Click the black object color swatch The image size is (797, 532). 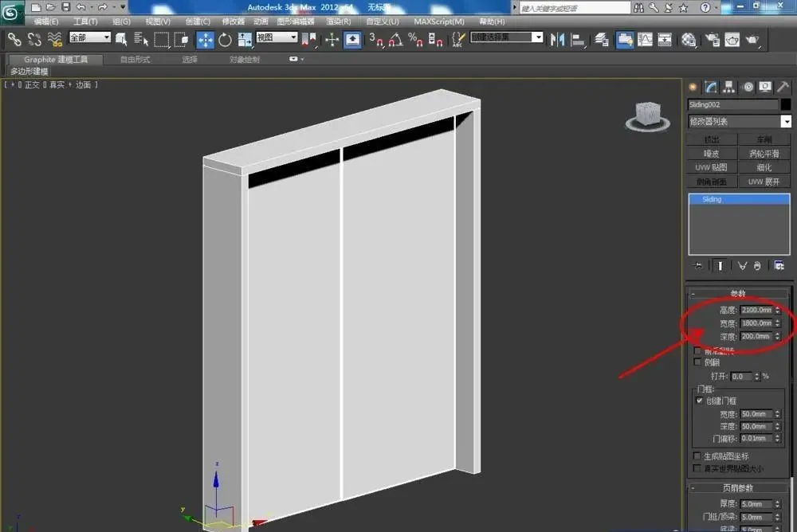tap(786, 104)
